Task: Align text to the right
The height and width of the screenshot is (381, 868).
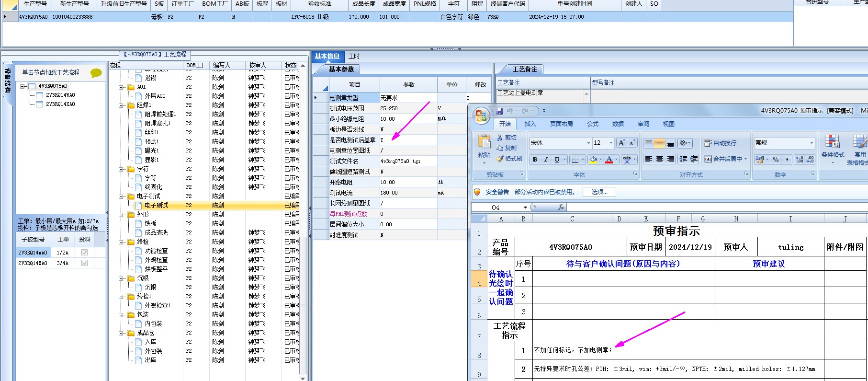Action: pyautogui.click(x=671, y=159)
